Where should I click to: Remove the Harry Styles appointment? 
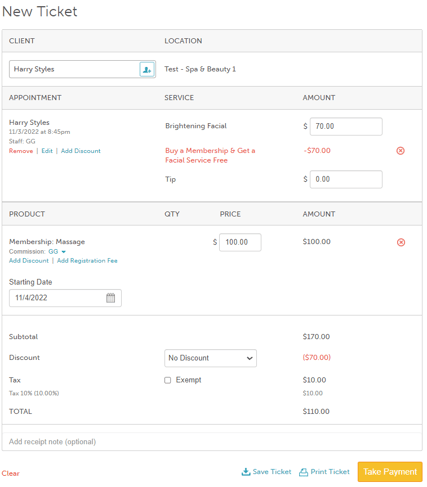[x=21, y=151]
